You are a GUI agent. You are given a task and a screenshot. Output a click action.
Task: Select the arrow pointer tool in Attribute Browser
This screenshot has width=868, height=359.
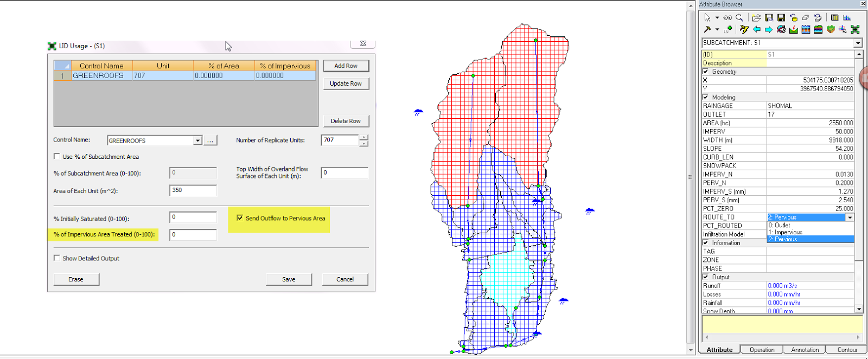pyautogui.click(x=707, y=18)
